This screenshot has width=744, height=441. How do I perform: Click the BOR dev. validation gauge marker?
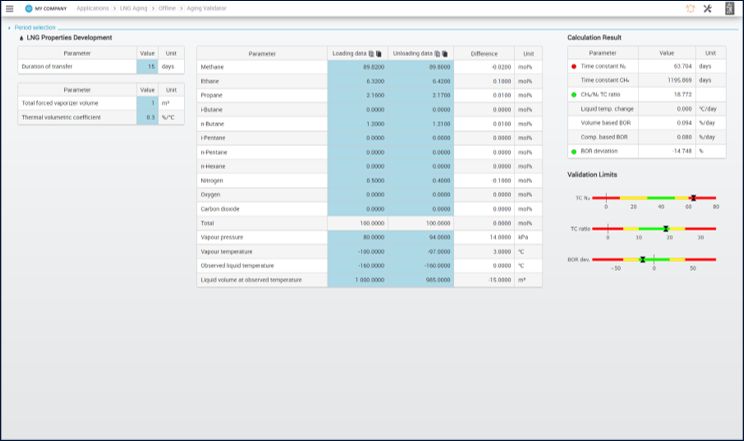tap(642, 260)
